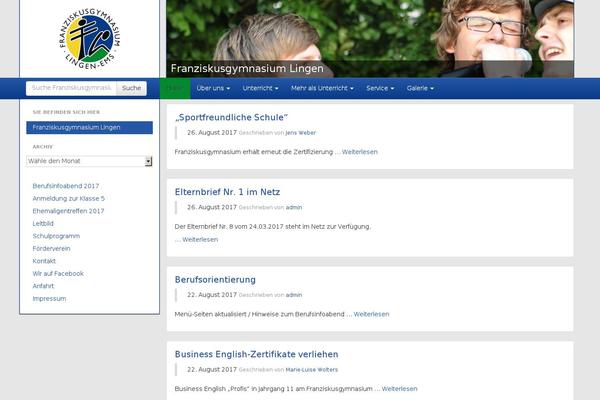The image size is (600, 400).
Task: Click admin author of Berufsorientierung post
Action: [294, 295]
